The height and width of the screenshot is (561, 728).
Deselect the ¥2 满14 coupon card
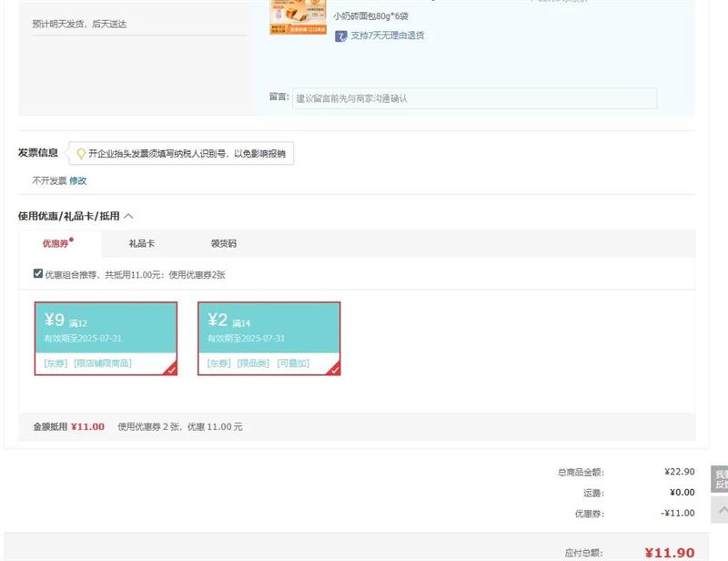[x=269, y=337]
